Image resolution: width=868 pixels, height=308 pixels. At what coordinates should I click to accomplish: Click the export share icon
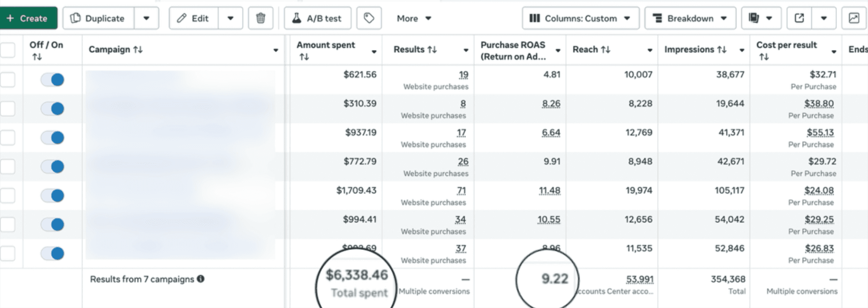coord(799,18)
